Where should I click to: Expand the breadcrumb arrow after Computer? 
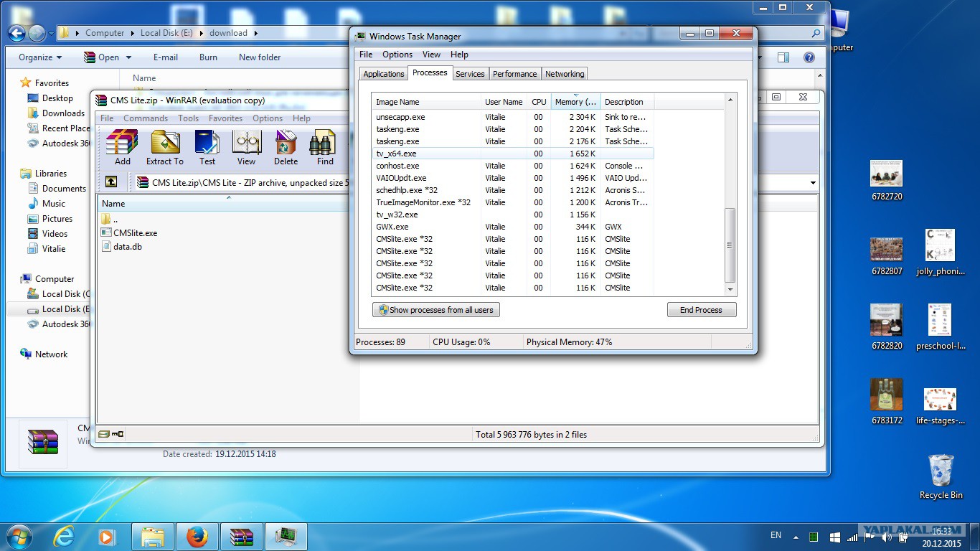click(132, 33)
